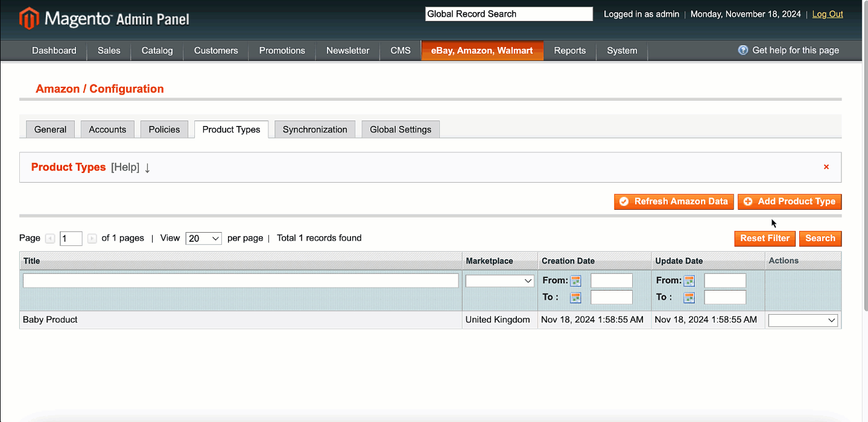This screenshot has height=422, width=868.
Task: Click the help question mark icon
Action: (743, 50)
